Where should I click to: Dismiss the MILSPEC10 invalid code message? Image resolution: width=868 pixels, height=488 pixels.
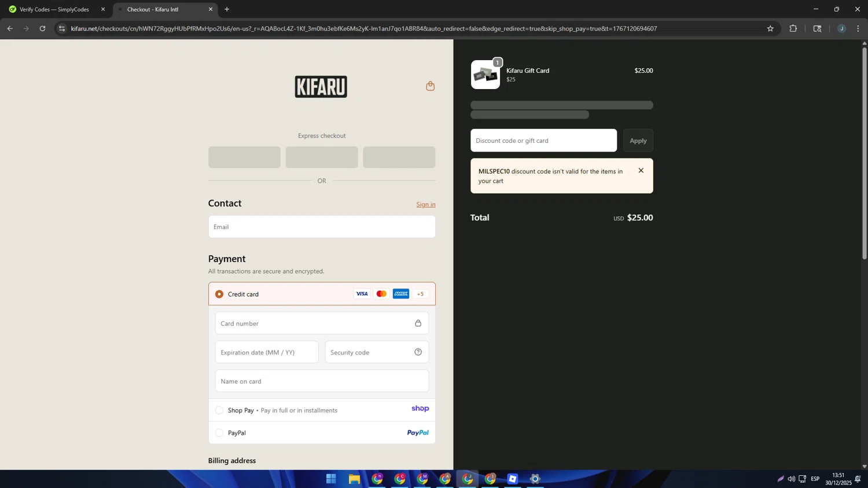point(641,171)
